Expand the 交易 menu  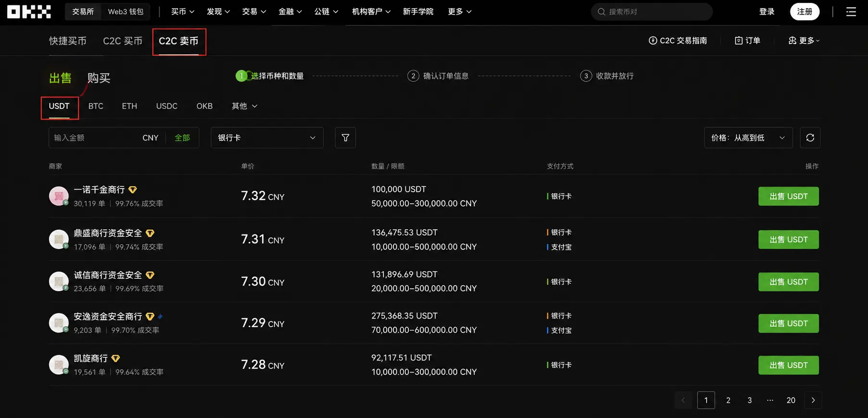[254, 12]
